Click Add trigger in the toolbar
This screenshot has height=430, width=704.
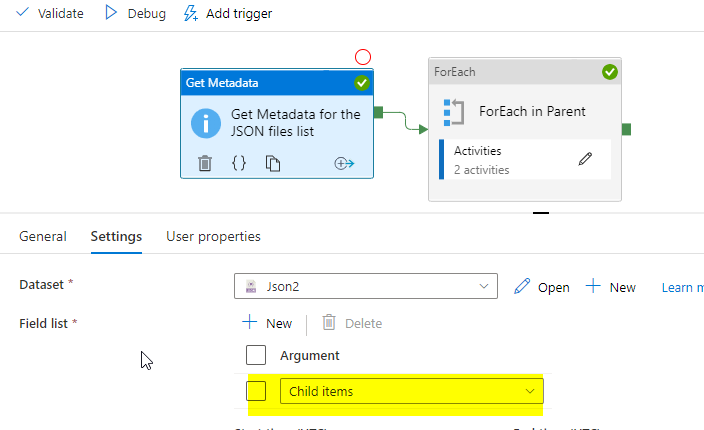coord(228,13)
